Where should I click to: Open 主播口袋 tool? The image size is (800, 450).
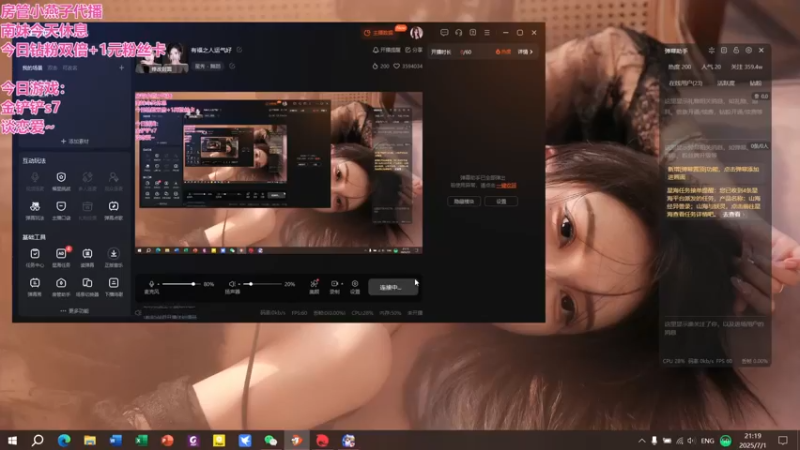(61, 210)
